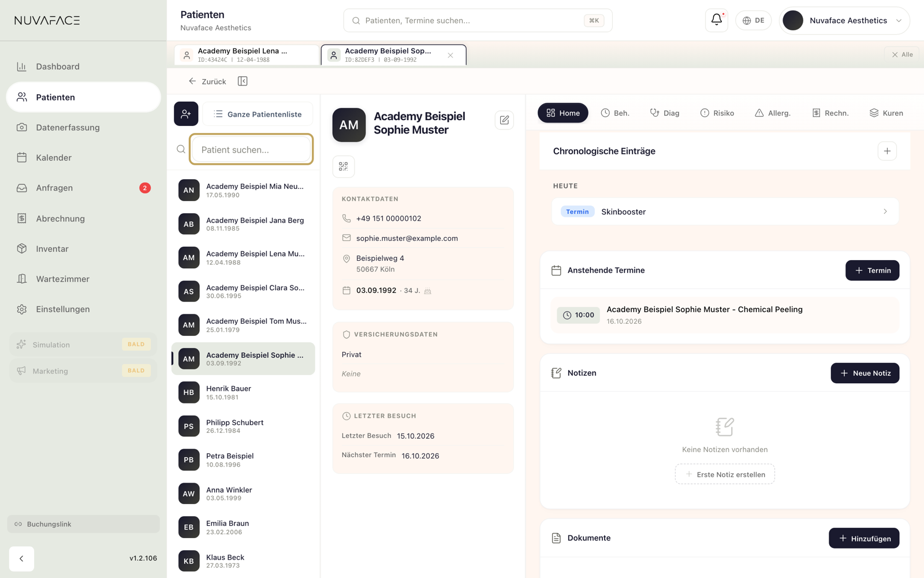
Task: Go to Datenerfassung section
Action: coord(84,127)
